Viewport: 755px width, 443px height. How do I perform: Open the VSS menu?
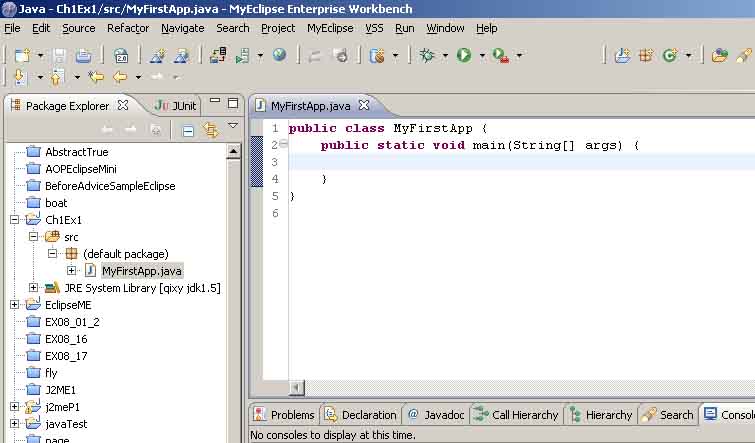click(x=374, y=28)
